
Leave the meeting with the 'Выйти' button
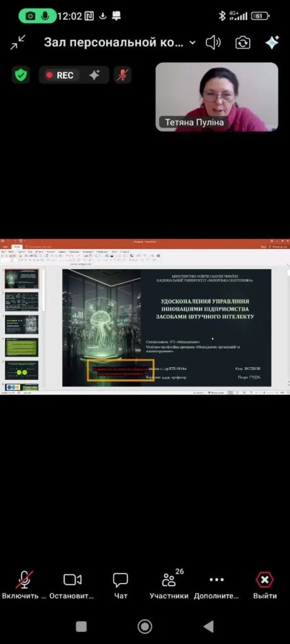[x=265, y=585]
